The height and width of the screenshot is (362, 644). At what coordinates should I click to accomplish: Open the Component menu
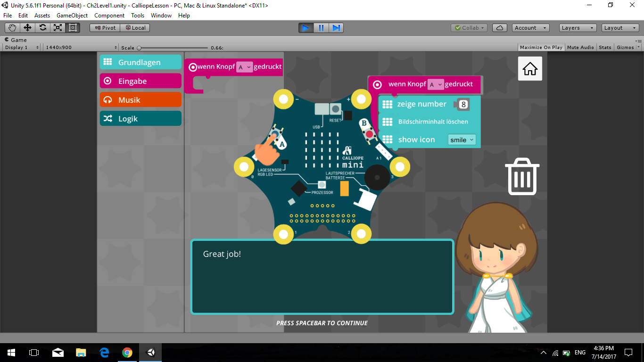109,16
